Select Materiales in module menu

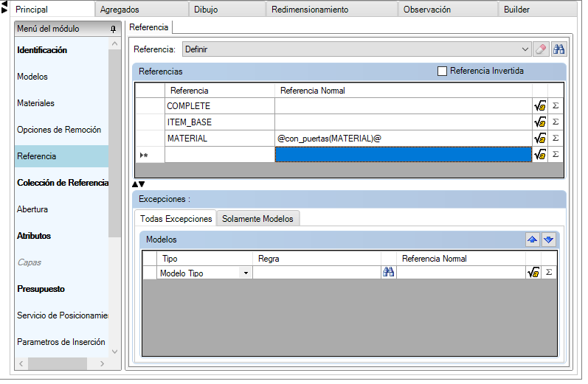pos(35,103)
